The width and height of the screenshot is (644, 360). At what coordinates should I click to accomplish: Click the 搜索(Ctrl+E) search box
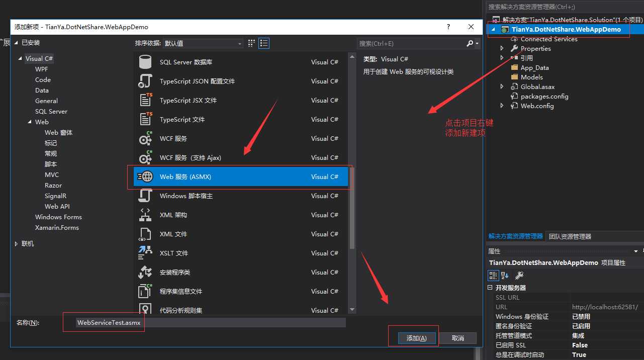pyautogui.click(x=412, y=44)
